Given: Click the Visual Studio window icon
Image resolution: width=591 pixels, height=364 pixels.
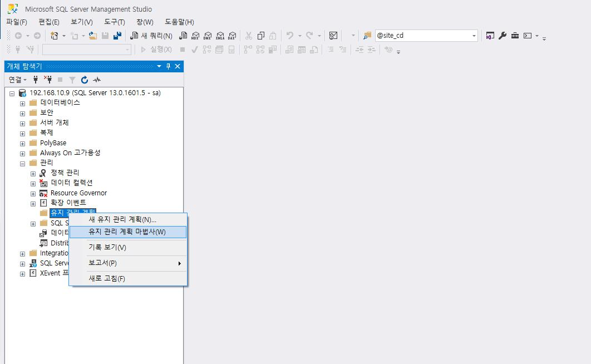Looking at the screenshot, I should pyautogui.click(x=490, y=36).
